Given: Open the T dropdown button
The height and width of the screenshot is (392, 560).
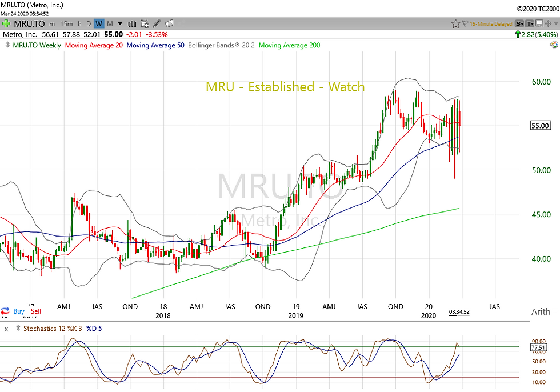Looking at the screenshot, I should (530, 24).
